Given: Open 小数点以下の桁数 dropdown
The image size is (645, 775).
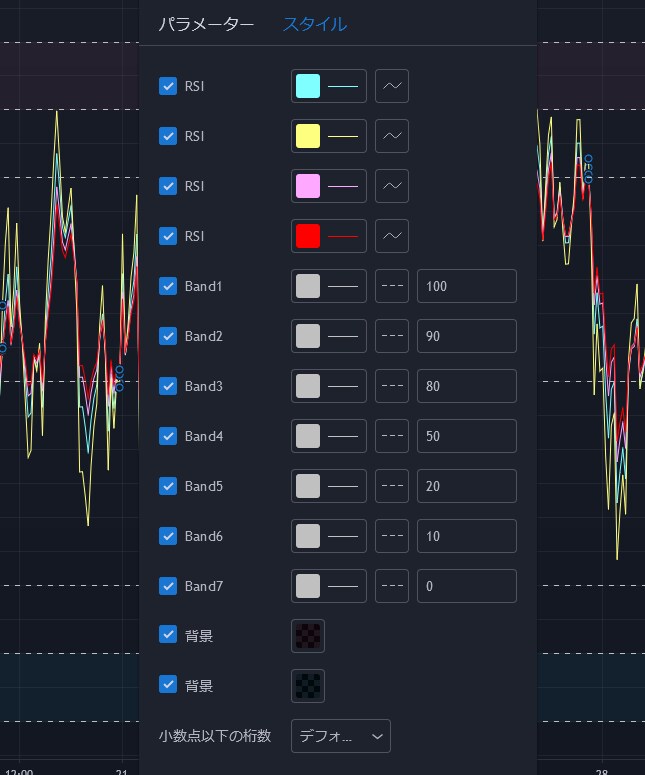Looking at the screenshot, I should point(341,736).
